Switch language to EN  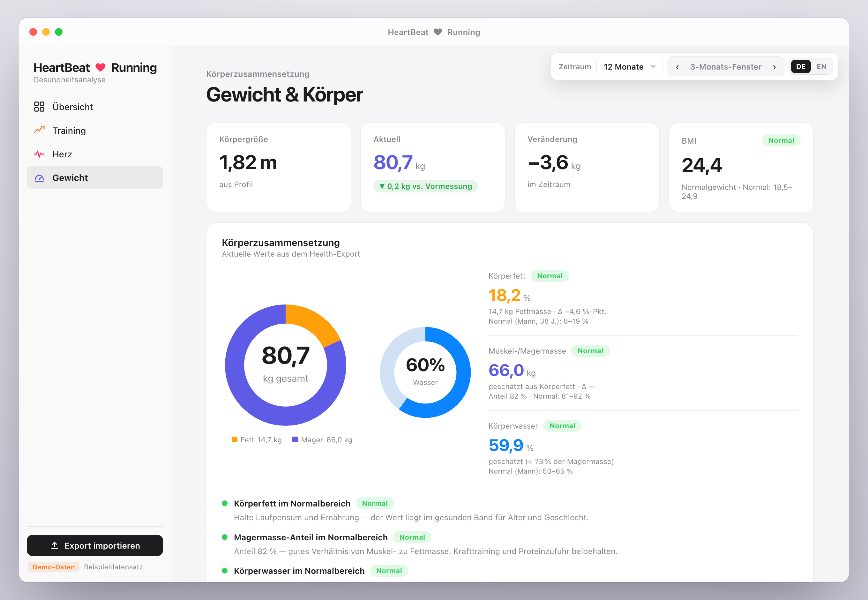pyautogui.click(x=821, y=66)
